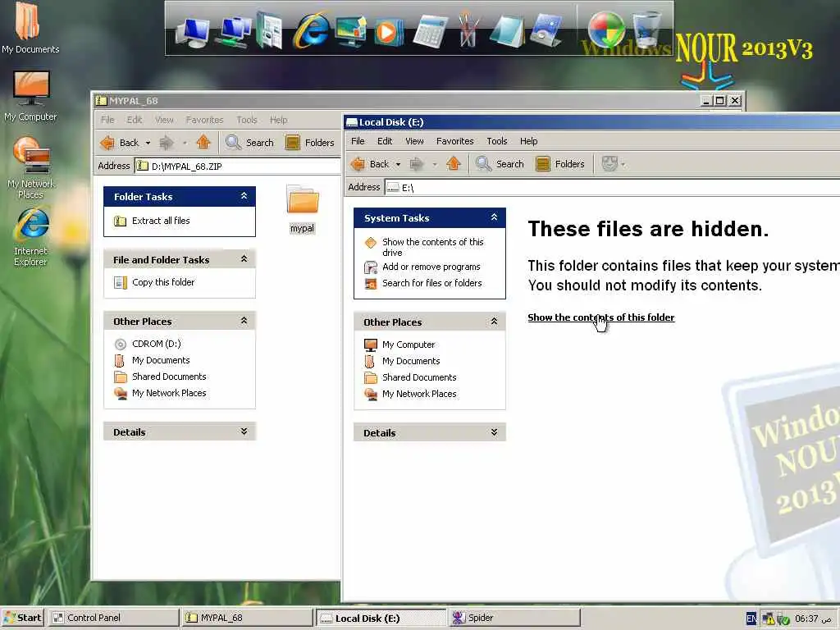840x630 pixels.
Task: Launch Internet Explorer from the top dock
Action: coord(311,31)
